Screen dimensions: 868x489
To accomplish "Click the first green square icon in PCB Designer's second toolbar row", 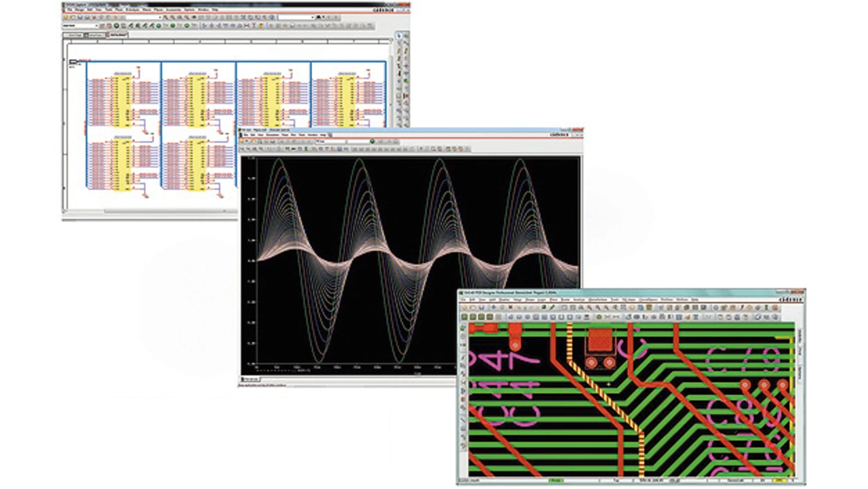I will [x=465, y=317].
